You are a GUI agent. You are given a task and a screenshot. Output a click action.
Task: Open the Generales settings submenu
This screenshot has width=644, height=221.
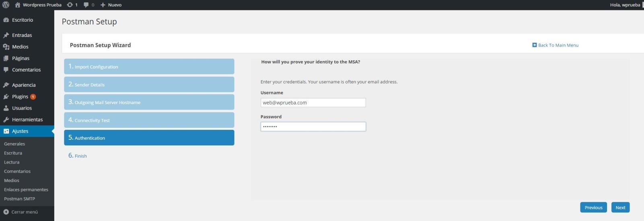click(14, 144)
